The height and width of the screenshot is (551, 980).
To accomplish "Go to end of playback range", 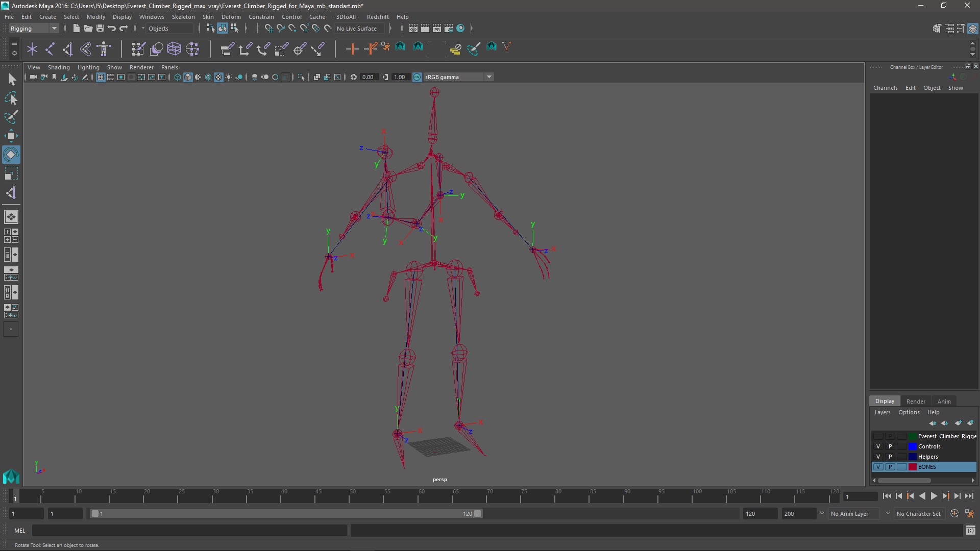I will click(969, 496).
